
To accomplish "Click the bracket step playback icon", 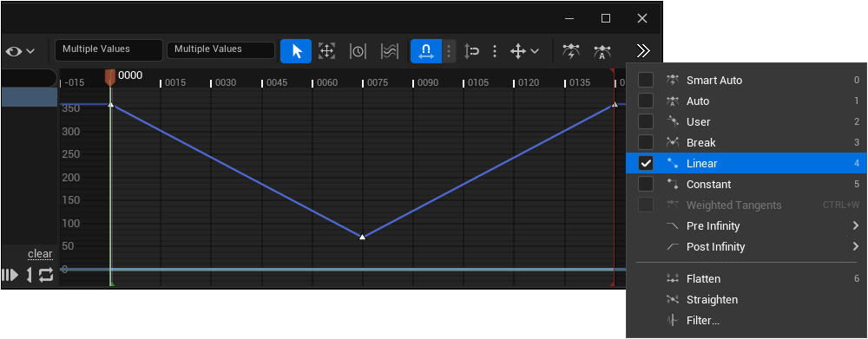I will (x=30, y=274).
